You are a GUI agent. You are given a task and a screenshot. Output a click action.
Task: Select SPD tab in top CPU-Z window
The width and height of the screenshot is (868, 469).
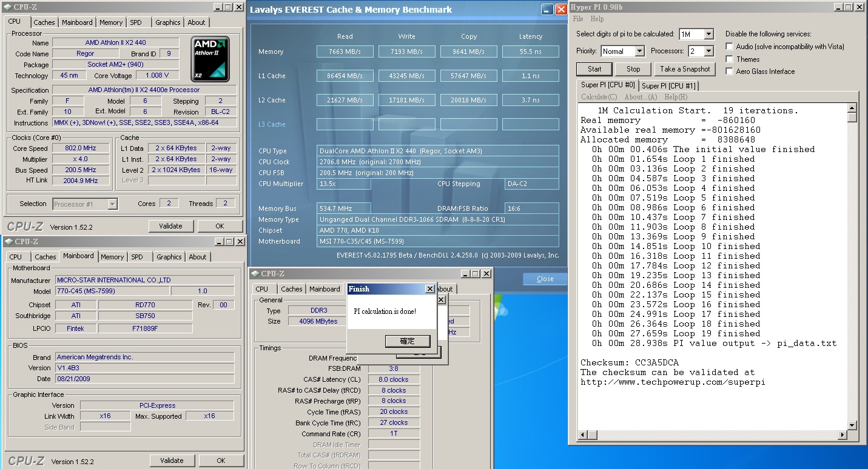click(136, 22)
